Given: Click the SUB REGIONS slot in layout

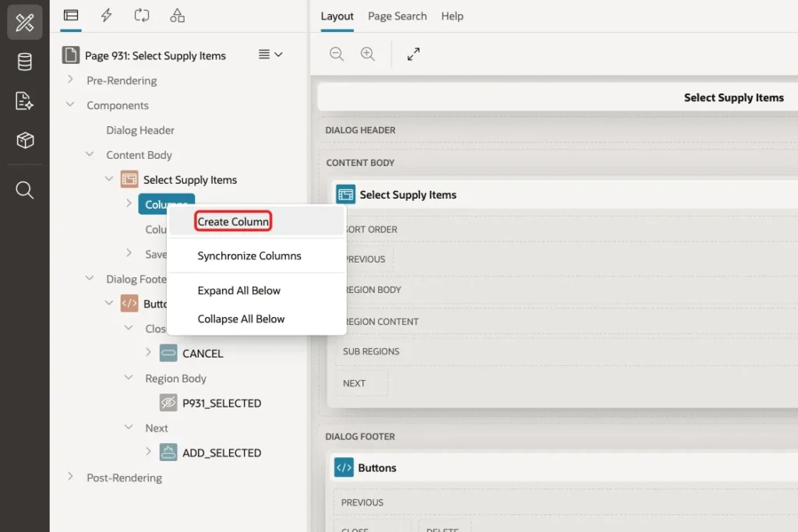Looking at the screenshot, I should pyautogui.click(x=371, y=351).
